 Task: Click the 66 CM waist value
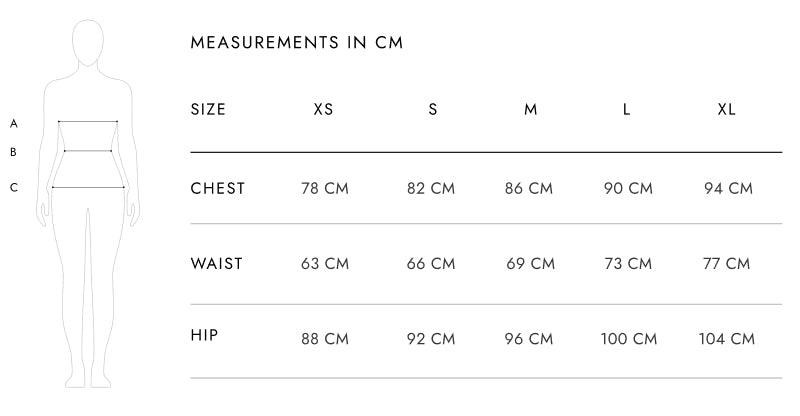[x=431, y=265]
